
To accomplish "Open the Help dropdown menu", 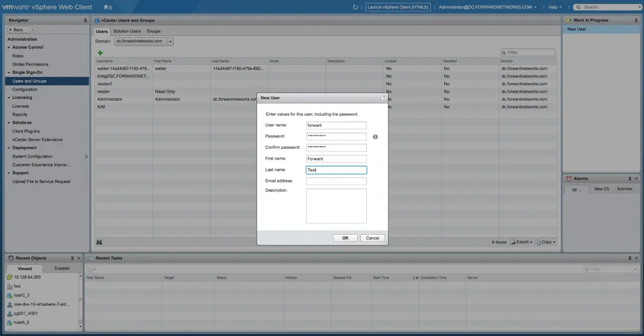I will (555, 7).
